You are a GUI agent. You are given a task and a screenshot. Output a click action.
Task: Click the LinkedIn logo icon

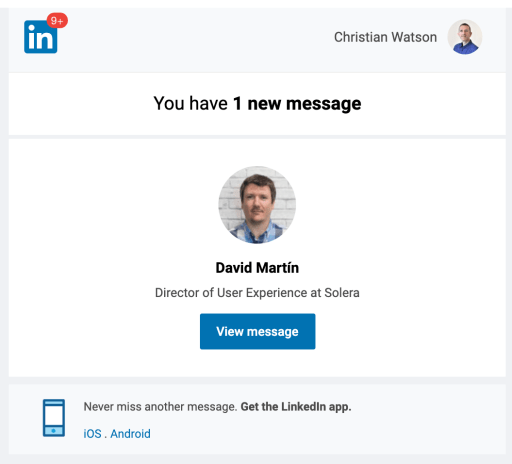(x=41, y=37)
